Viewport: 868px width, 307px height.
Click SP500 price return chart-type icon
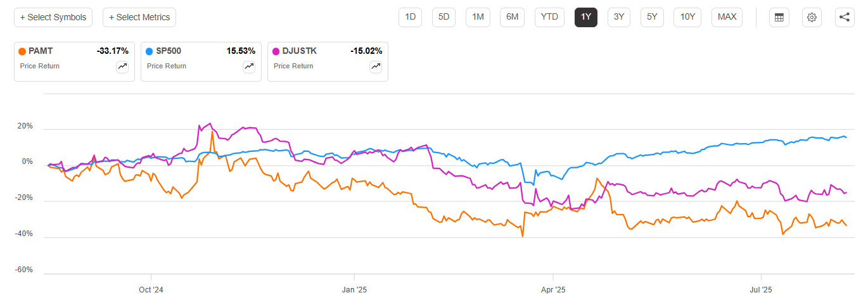tap(249, 66)
